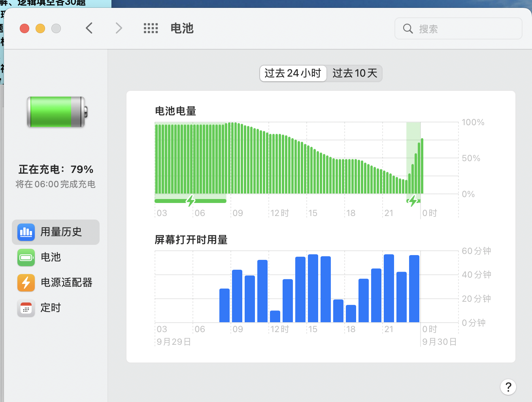Click the charging bolt icon below 06 mark
This screenshot has width=532, height=402.
pyautogui.click(x=191, y=201)
